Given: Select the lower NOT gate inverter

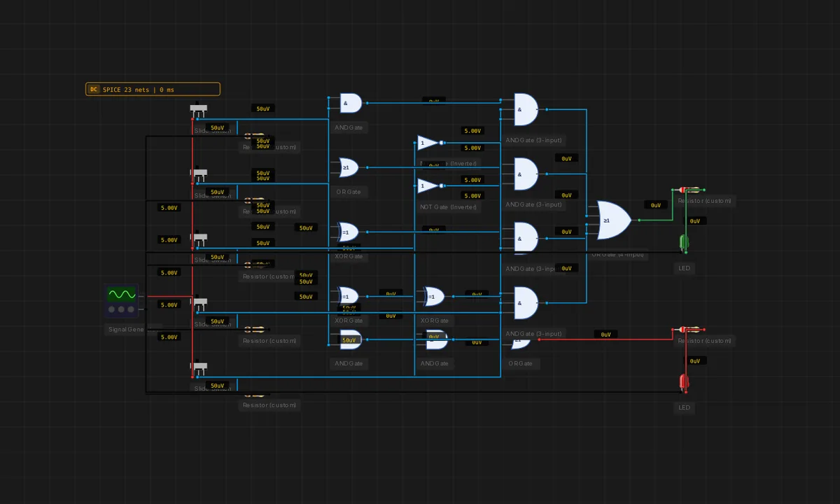Looking at the screenshot, I should (429, 185).
